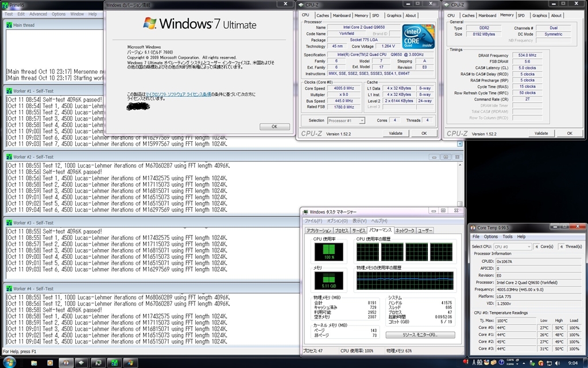This screenshot has height=368, width=588.
Task: Click Intel Core 2 Quad logo in CPU-Z
Action: click(x=418, y=36)
